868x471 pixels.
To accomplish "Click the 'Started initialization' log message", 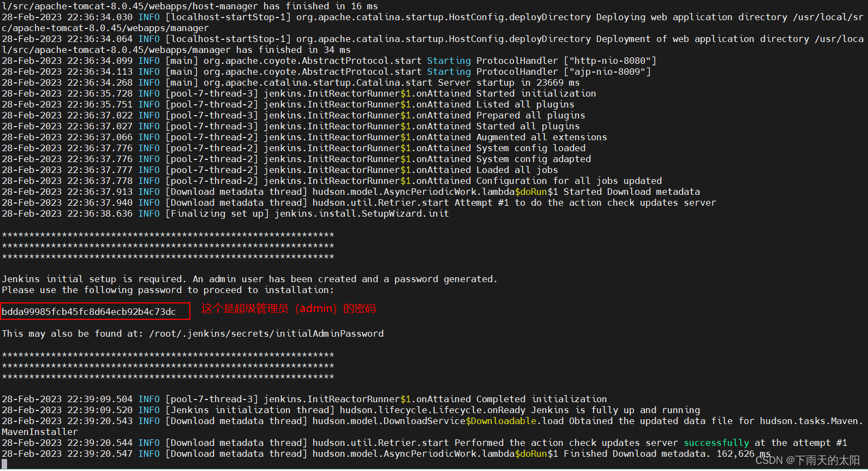I will pos(536,93).
